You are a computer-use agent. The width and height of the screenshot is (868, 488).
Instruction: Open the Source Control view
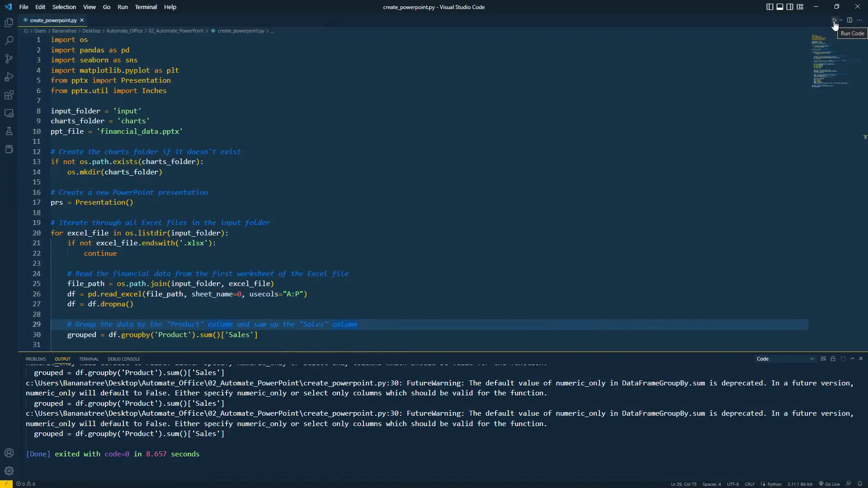click(x=9, y=59)
